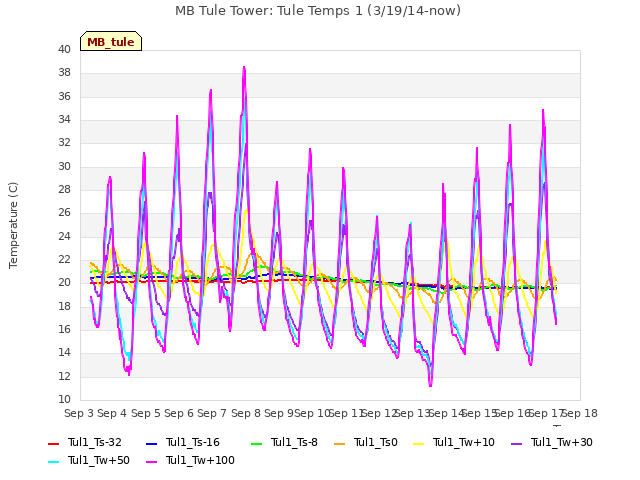This screenshot has height=480, width=640.
Task: Click the Temperature (C) axis label
Action: (x=13, y=225)
